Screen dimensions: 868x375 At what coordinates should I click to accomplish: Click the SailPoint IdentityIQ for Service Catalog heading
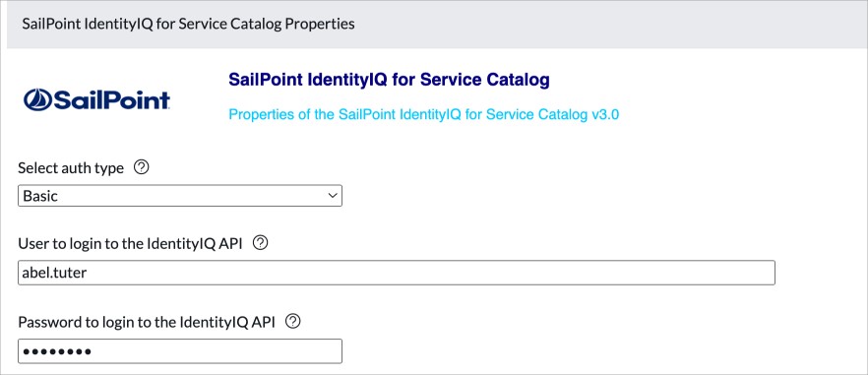[x=389, y=80]
